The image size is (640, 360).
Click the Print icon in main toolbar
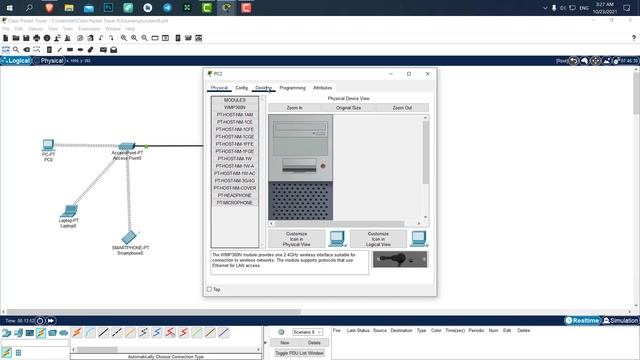click(x=37, y=38)
